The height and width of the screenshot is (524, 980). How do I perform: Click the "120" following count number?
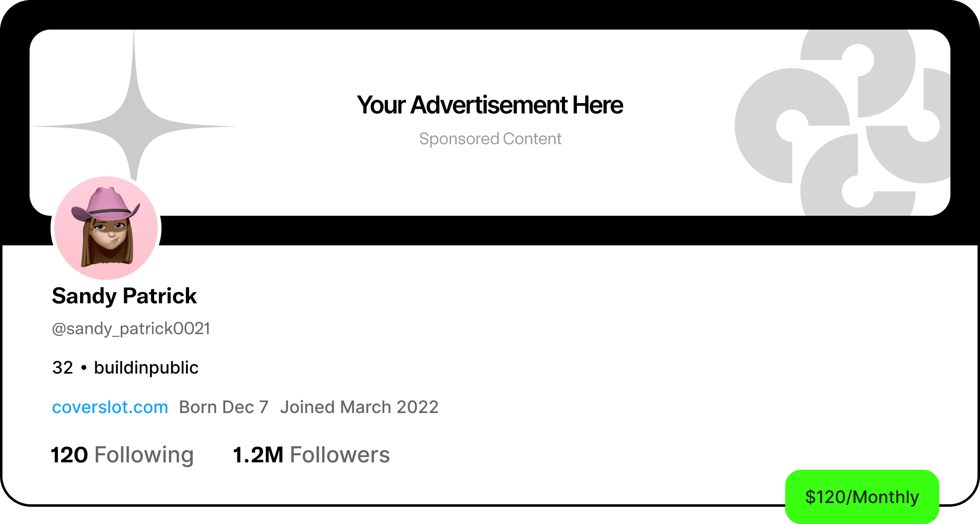pos(69,455)
